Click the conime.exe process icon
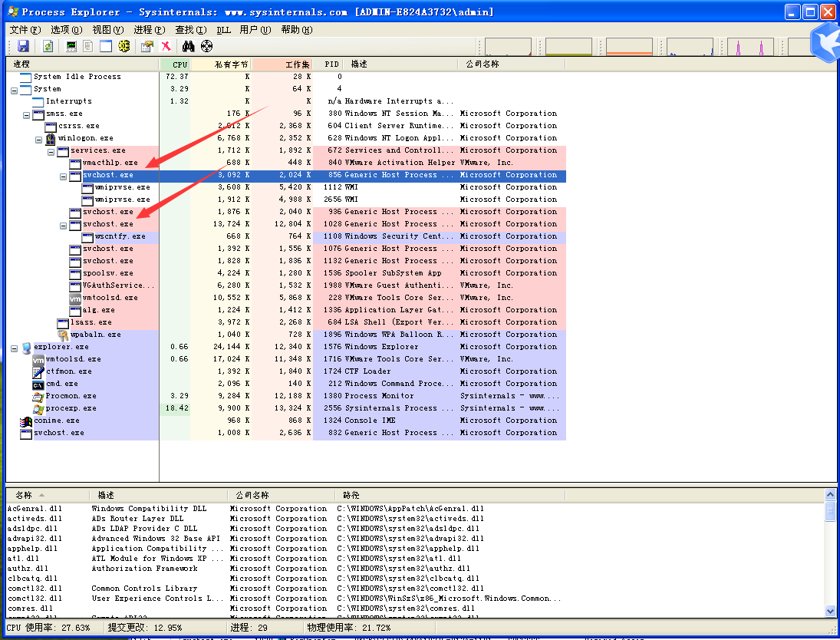Viewport: 840px width, 640px height. pyautogui.click(x=26, y=421)
